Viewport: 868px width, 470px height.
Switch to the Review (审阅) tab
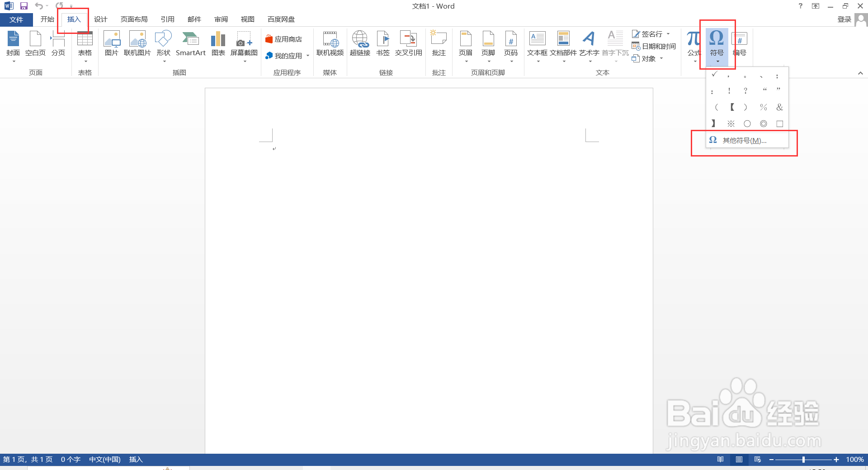tap(221, 19)
